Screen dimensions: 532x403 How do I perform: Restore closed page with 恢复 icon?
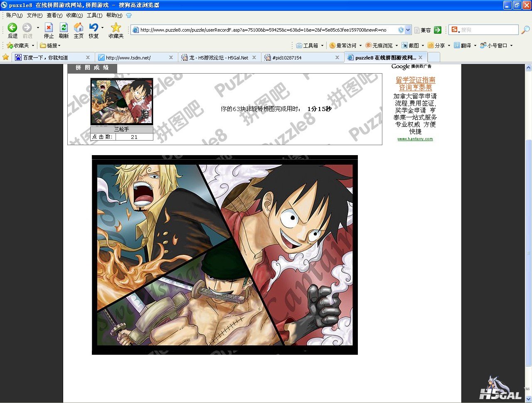tap(94, 30)
